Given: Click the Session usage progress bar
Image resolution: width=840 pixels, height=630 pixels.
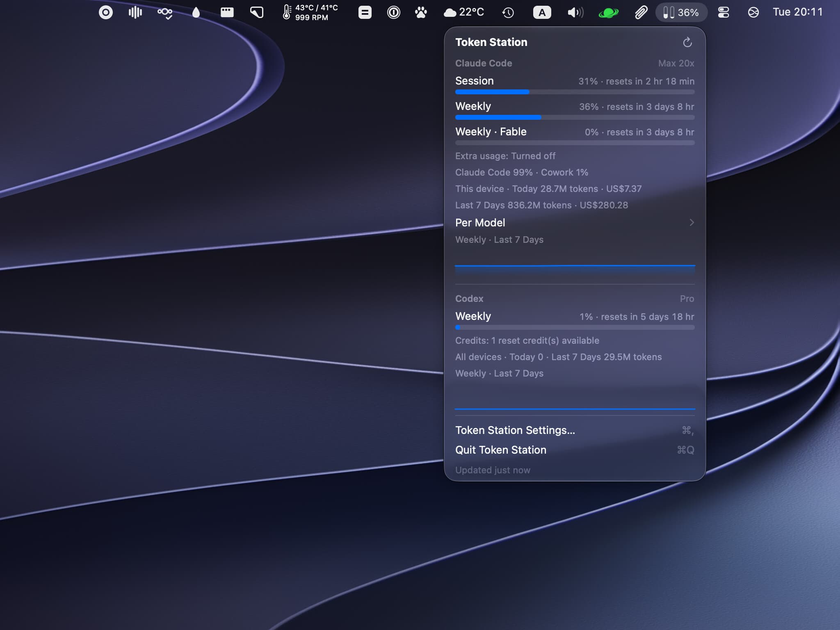Looking at the screenshot, I should click(575, 92).
